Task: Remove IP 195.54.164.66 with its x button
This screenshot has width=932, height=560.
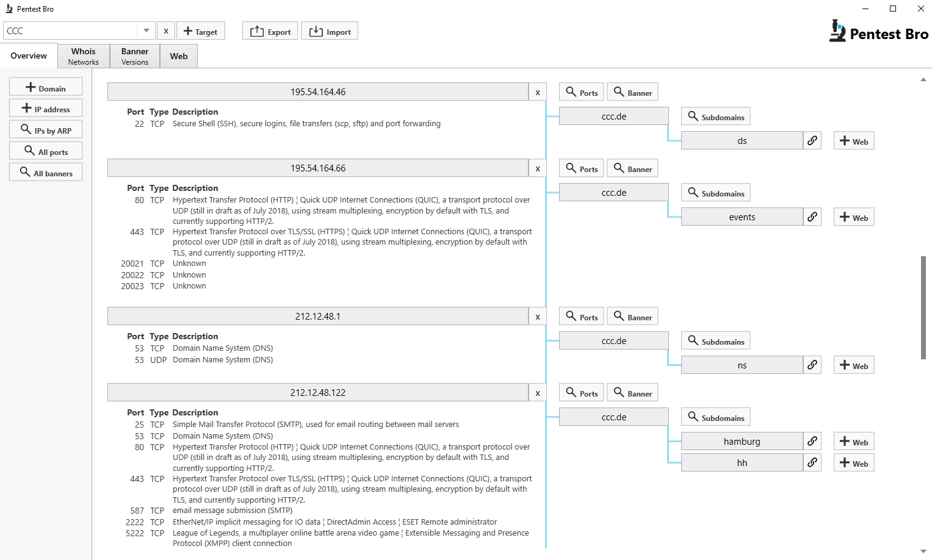Action: 538,168
